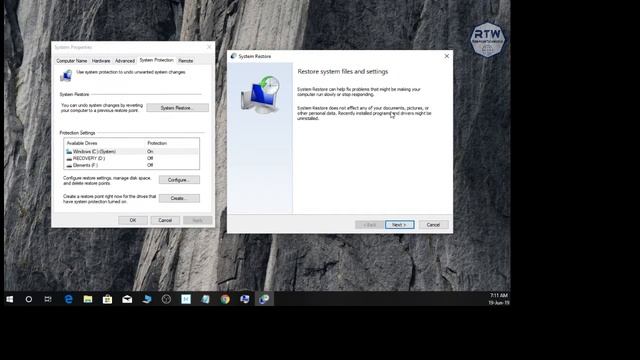640x360 pixels.
Task: Select Windows (C:) (System) drive row
Action: click(x=131, y=151)
